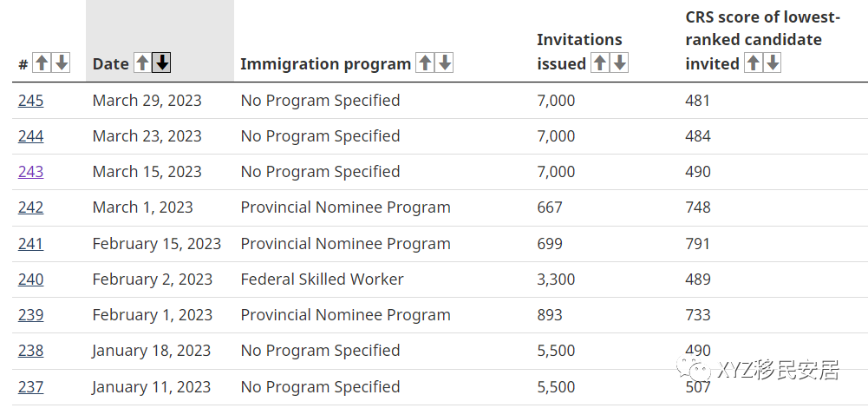Open draw number 238 link

(30, 351)
